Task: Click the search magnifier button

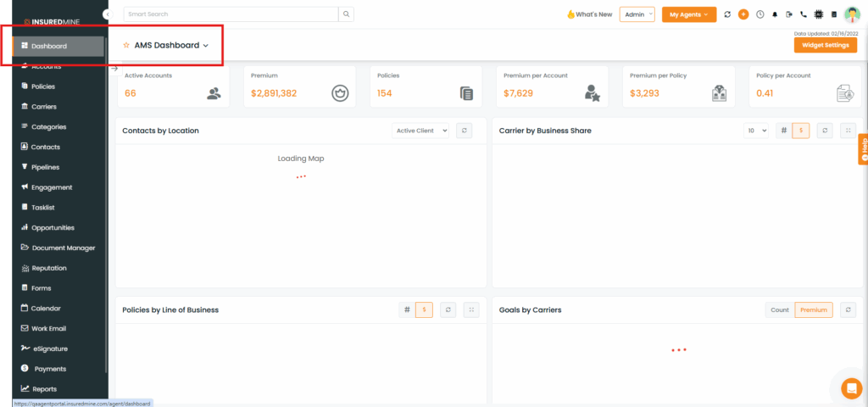Action: [x=347, y=14]
